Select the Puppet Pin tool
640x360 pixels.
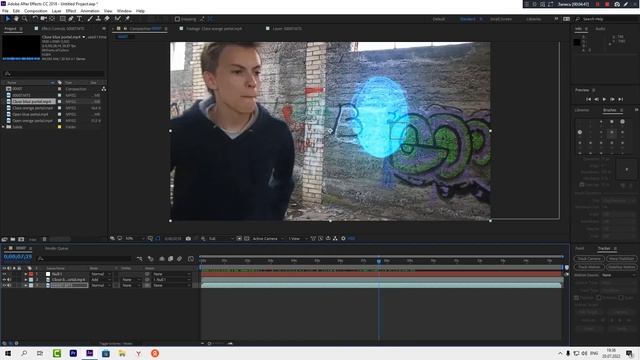coord(127,19)
